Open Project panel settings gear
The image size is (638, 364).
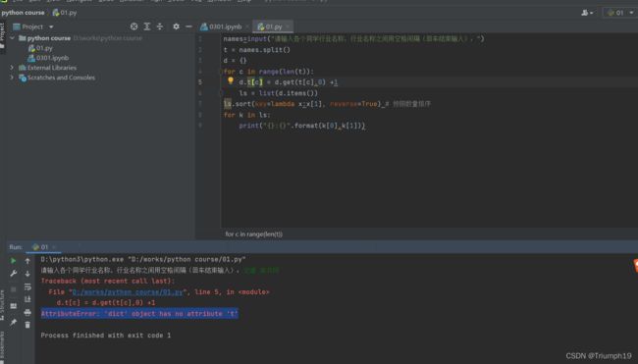176,26
